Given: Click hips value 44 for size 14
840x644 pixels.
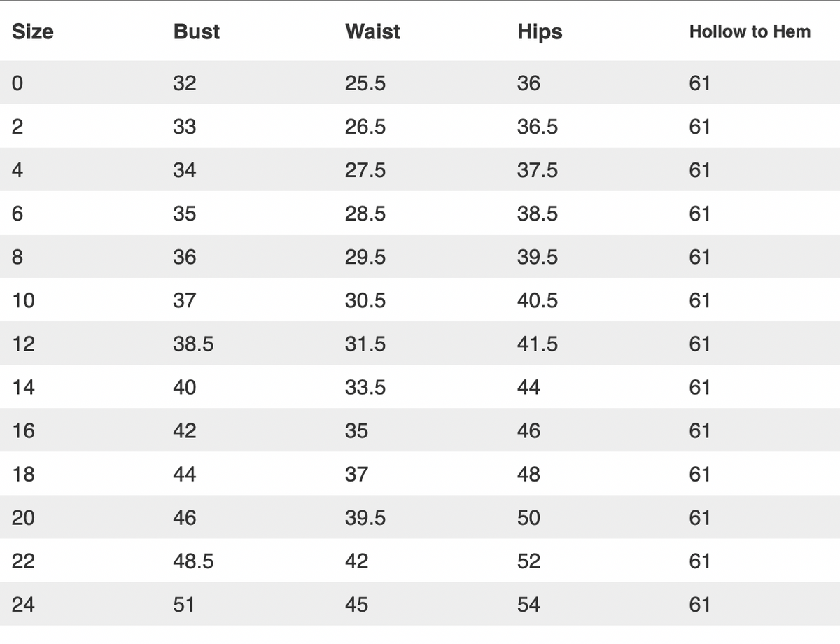Looking at the screenshot, I should [x=529, y=387].
